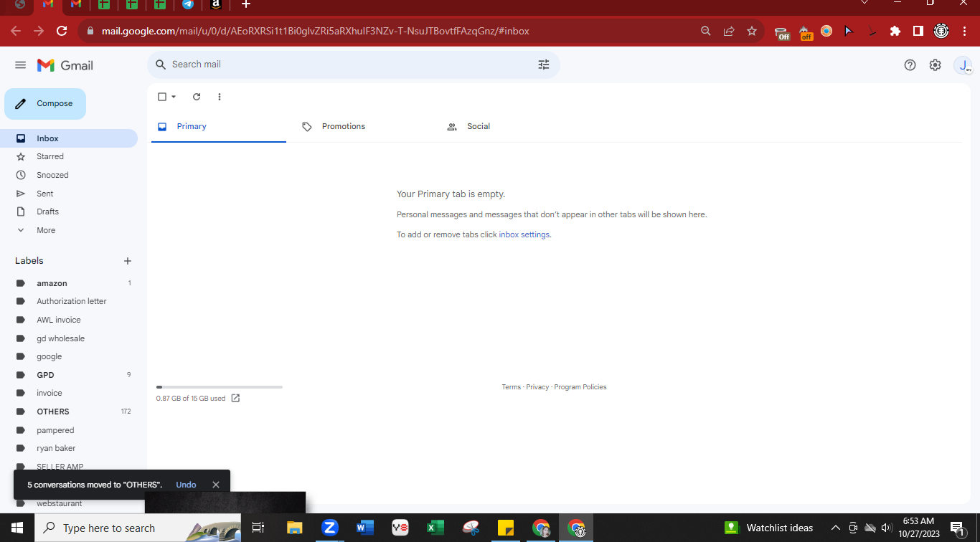Click the storage usage bar
The height and width of the screenshot is (542, 980).
click(x=220, y=387)
